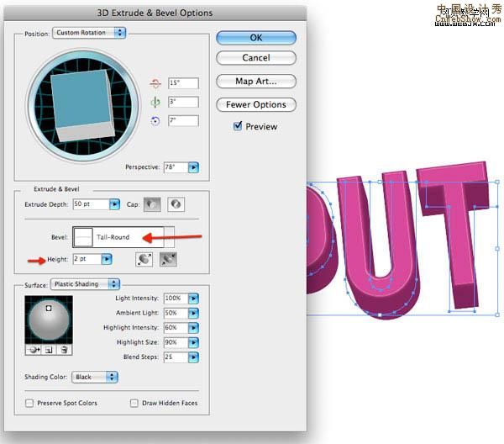The width and height of the screenshot is (504, 444).
Task: Open the Highlight Intensity slider arrow
Action: click(193, 328)
